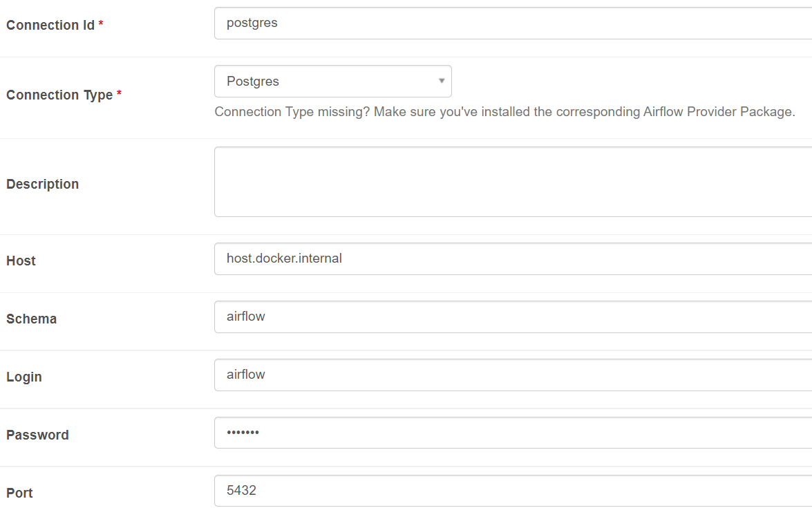This screenshot has width=812, height=508.
Task: Select the Port field showing 5432
Action: click(x=513, y=491)
